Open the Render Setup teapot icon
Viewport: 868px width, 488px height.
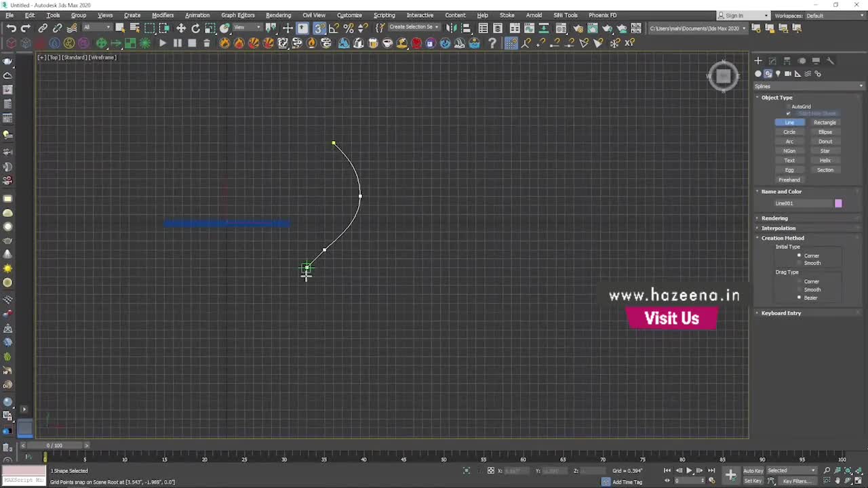pos(578,28)
